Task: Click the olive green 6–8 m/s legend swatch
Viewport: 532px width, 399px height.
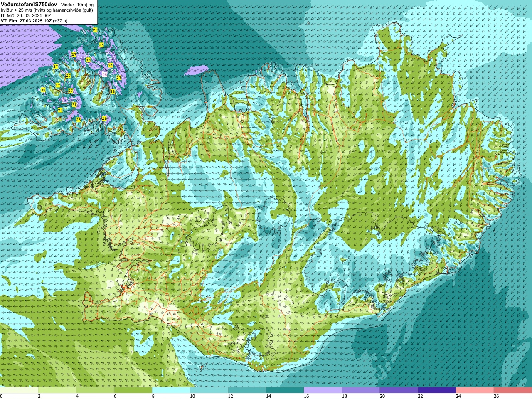Action: (133, 390)
